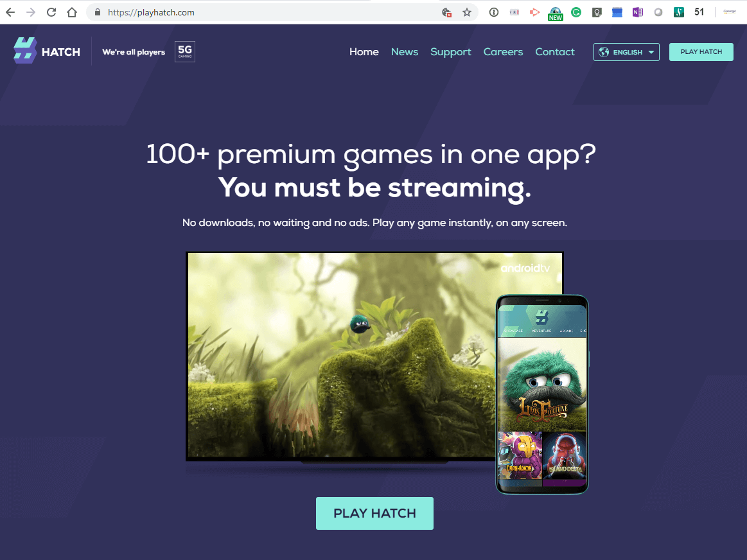Click the large PLAY HATCH button
The height and width of the screenshot is (560, 747).
pyautogui.click(x=374, y=513)
